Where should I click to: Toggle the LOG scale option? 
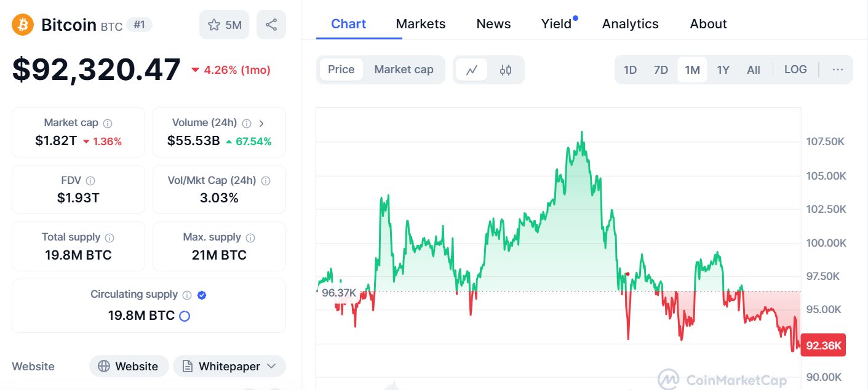pyautogui.click(x=795, y=70)
